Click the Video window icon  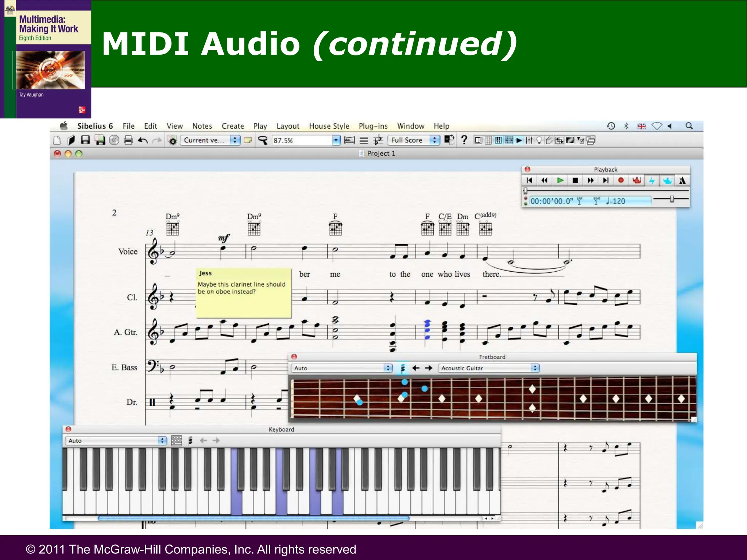(x=570, y=140)
